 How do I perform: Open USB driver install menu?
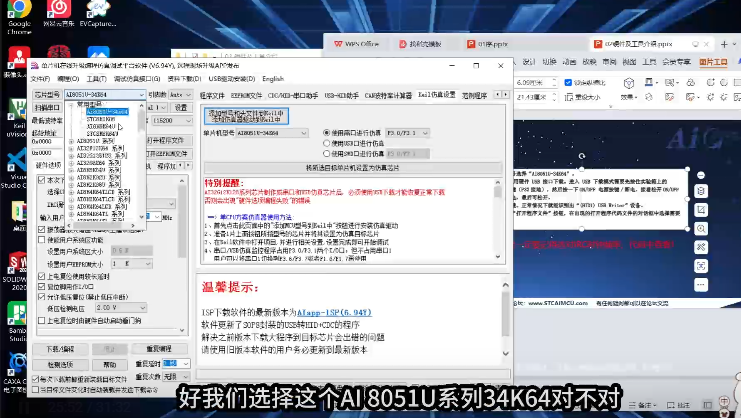232,79
